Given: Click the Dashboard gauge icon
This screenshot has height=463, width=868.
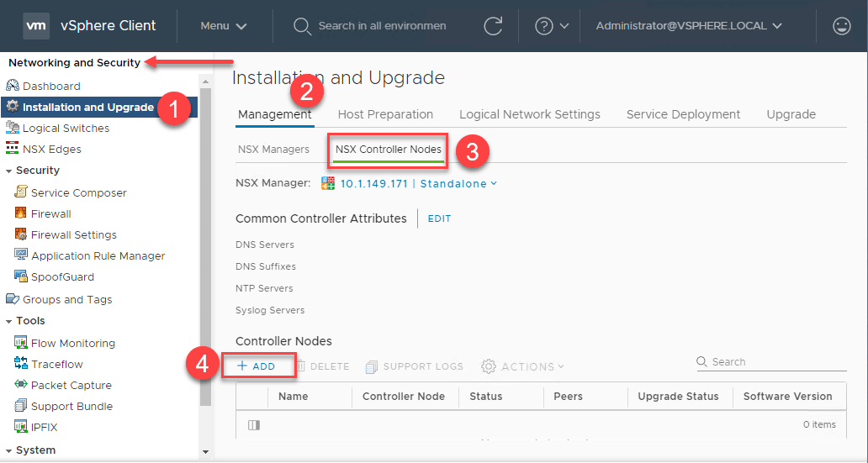Looking at the screenshot, I should pyautogui.click(x=12, y=86).
